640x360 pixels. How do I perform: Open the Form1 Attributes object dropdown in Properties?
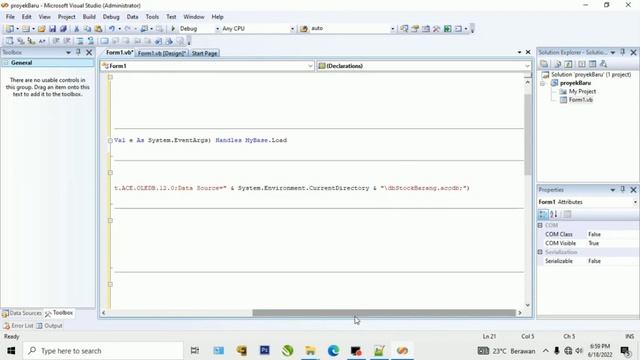tap(635, 202)
